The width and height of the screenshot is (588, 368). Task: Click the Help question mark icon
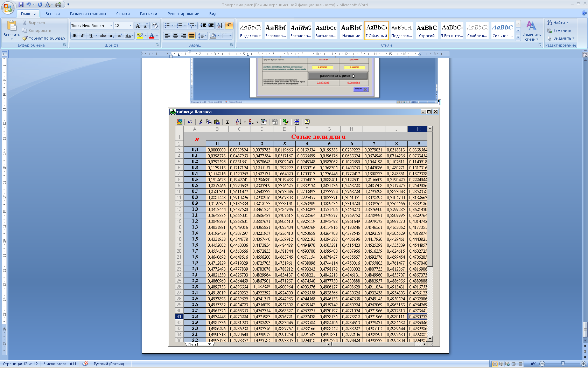tap(307, 122)
